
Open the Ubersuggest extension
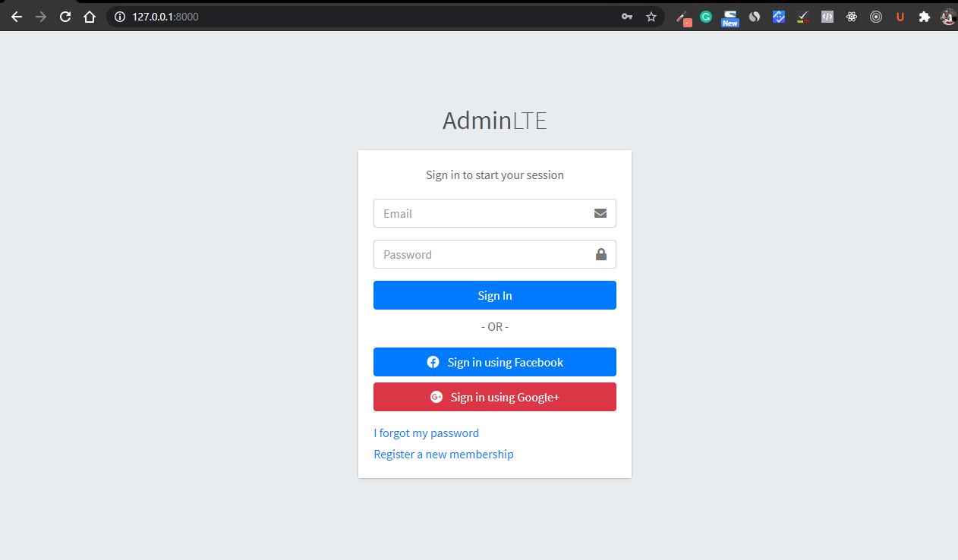[x=900, y=16]
